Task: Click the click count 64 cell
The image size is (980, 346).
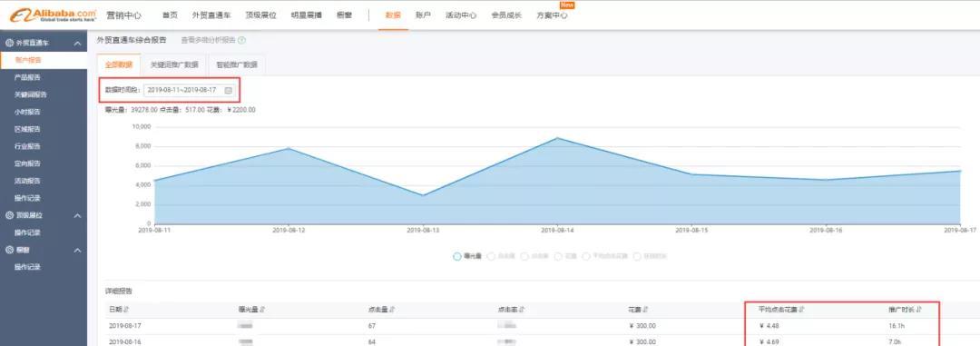Action: tap(373, 342)
